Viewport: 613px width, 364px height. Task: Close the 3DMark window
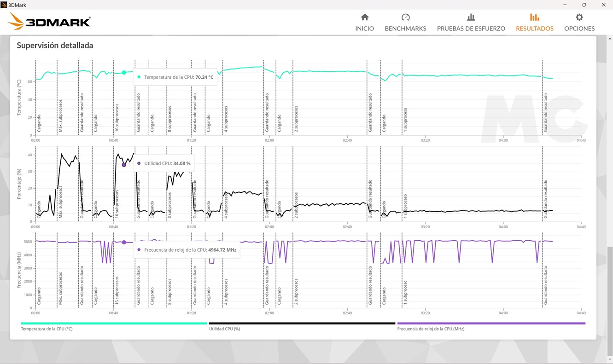click(x=603, y=5)
